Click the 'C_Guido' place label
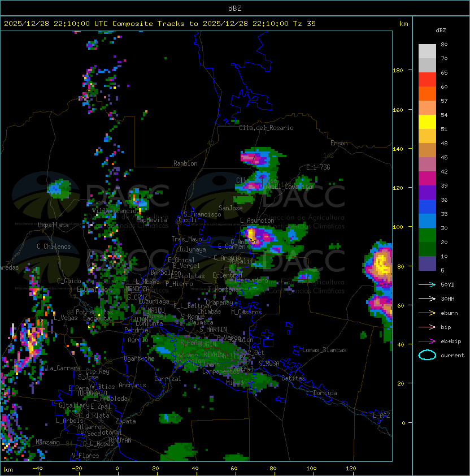This screenshot has width=470, height=476. pyautogui.click(x=69, y=281)
